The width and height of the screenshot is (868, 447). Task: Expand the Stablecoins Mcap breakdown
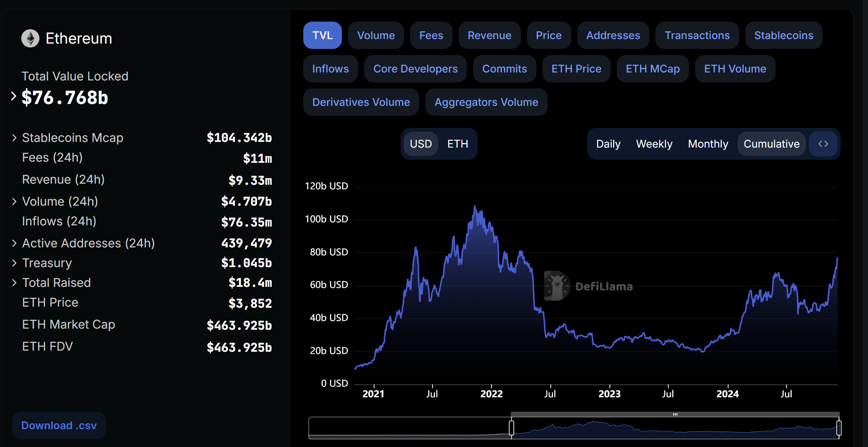tap(14, 137)
